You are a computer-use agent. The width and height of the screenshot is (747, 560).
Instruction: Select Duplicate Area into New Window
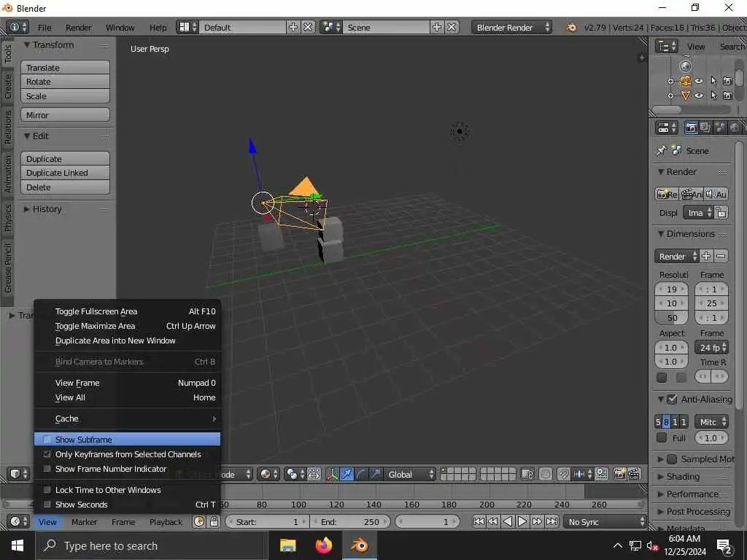coord(127,341)
